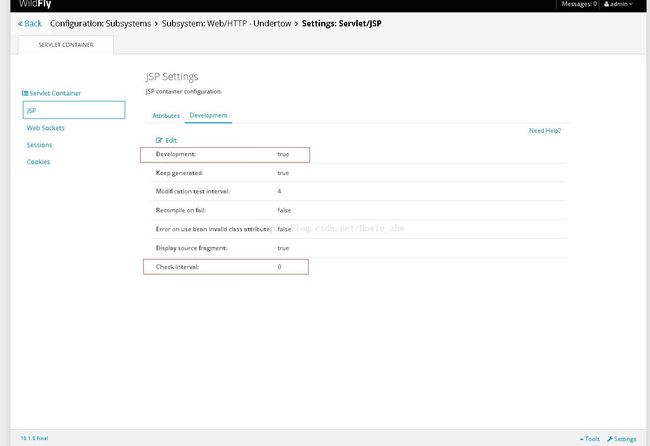Select the Development tab
This screenshot has height=446, width=650.
209,116
